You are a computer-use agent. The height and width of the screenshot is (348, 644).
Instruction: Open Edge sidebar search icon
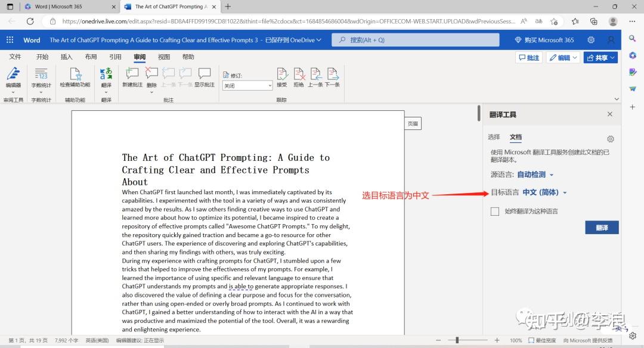[633, 38]
